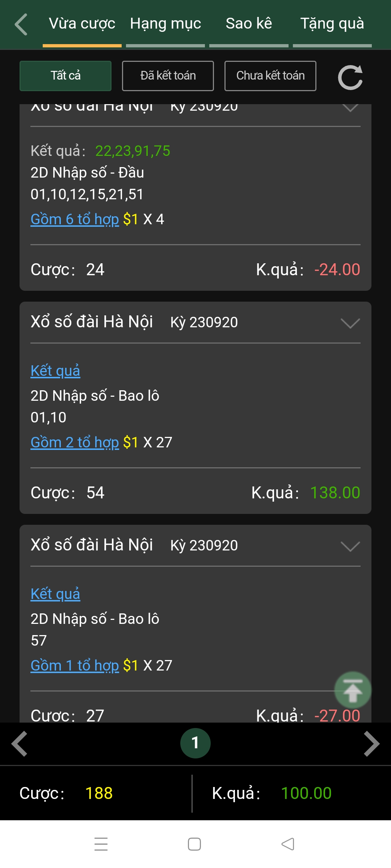391x868 pixels.
Task: Open the Gồm 6 tổ hợp link
Action: click(75, 219)
